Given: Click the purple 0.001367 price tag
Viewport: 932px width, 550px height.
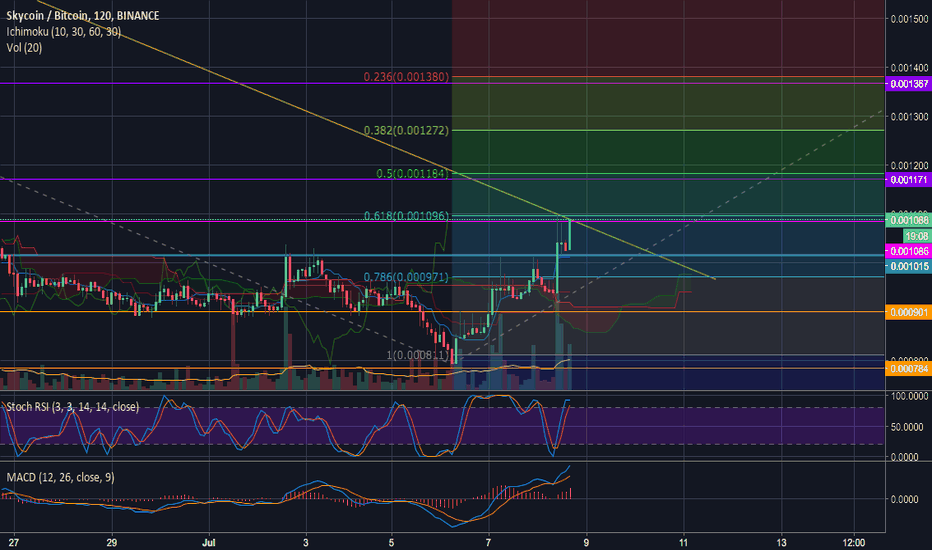Looking at the screenshot, I should (x=908, y=84).
